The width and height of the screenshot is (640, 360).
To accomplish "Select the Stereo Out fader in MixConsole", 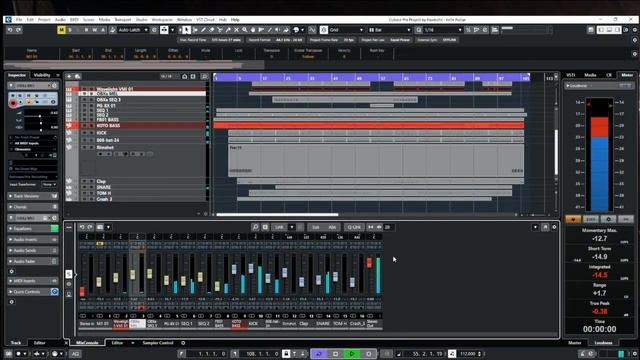I will [x=369, y=263].
